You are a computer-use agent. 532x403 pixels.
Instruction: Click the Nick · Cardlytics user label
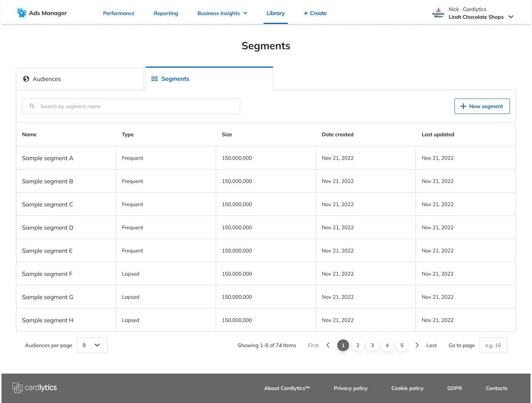[467, 9]
